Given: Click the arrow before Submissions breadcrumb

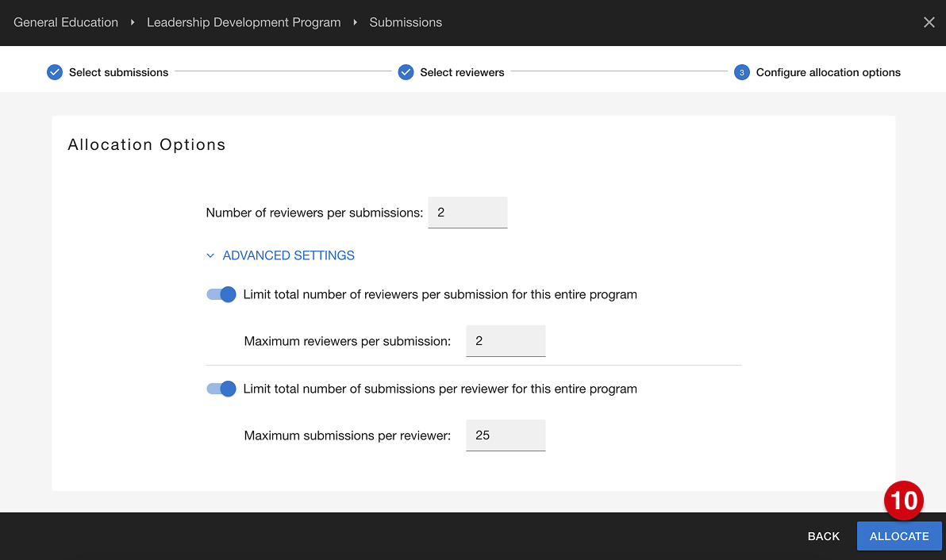Looking at the screenshot, I should pos(356,22).
